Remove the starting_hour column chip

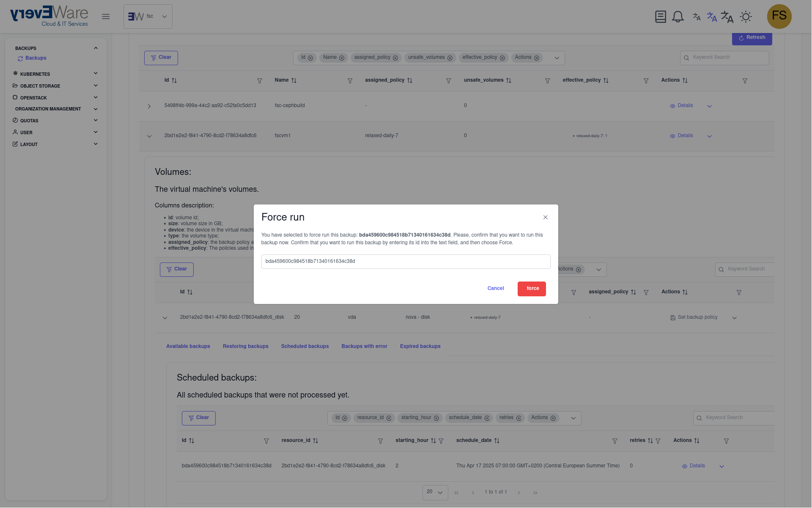coord(436,418)
